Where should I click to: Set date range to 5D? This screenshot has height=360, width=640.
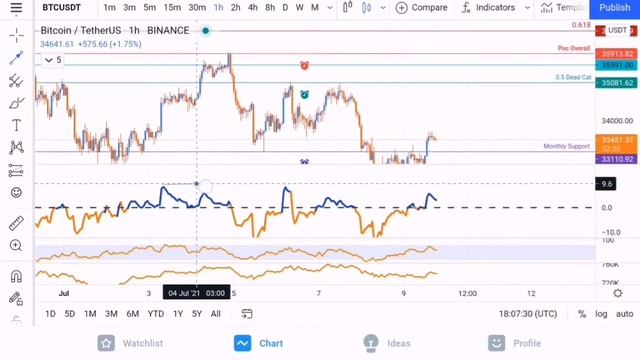[70, 314]
